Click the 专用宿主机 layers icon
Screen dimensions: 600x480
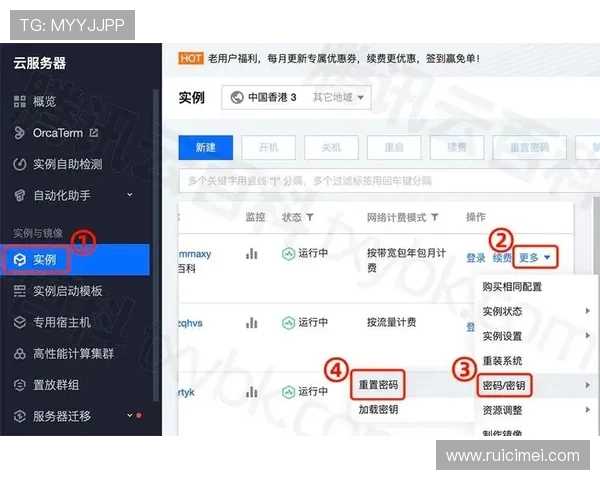(x=20, y=322)
